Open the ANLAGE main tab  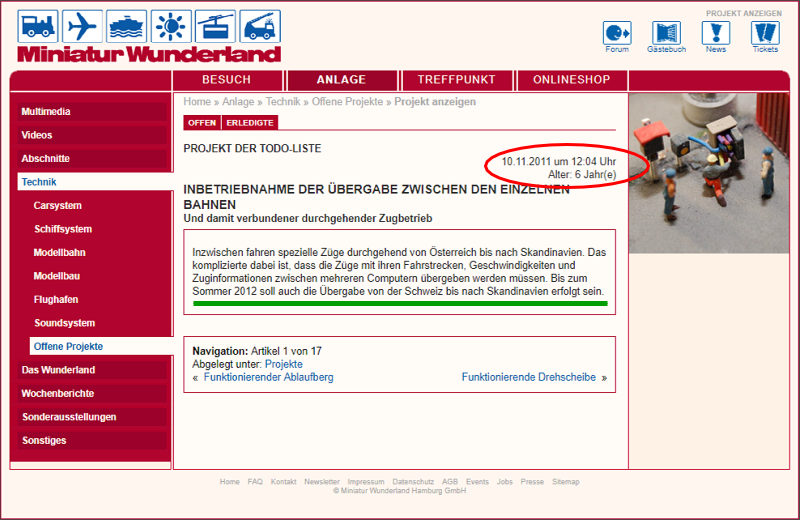coord(341,80)
